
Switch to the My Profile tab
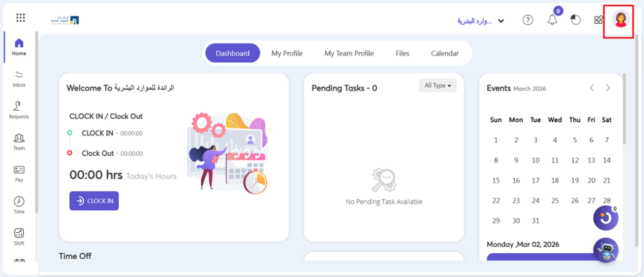pyautogui.click(x=287, y=54)
